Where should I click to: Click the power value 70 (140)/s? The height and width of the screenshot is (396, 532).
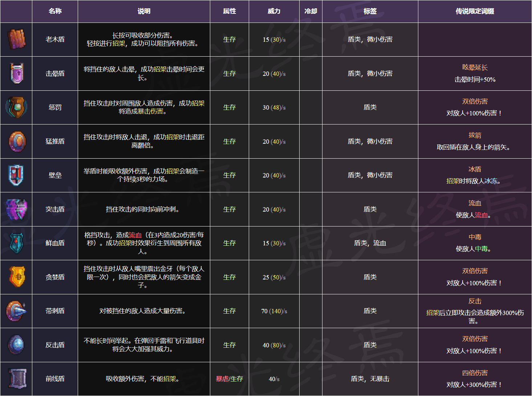[x=274, y=311]
